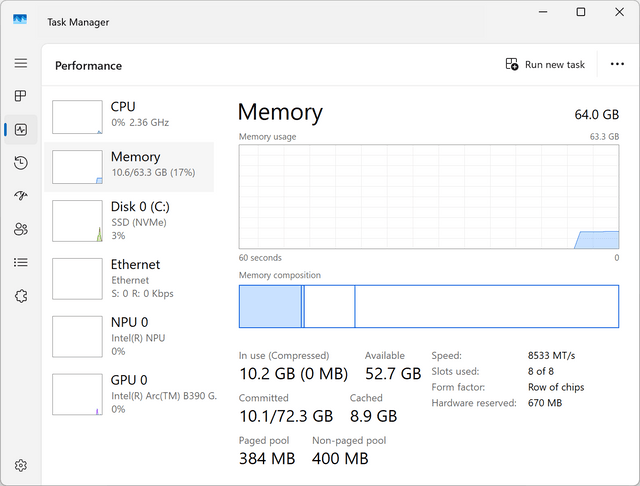The height and width of the screenshot is (486, 640).
Task: Open the Startup apps page
Action: pos(21,196)
